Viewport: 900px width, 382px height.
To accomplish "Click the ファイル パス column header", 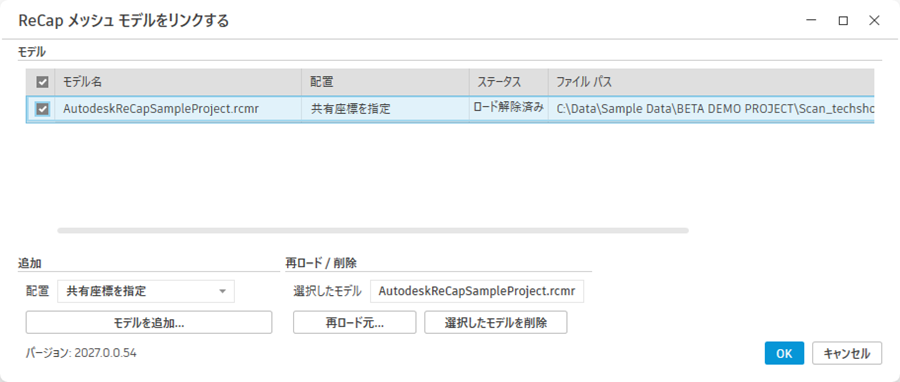I will click(x=711, y=82).
